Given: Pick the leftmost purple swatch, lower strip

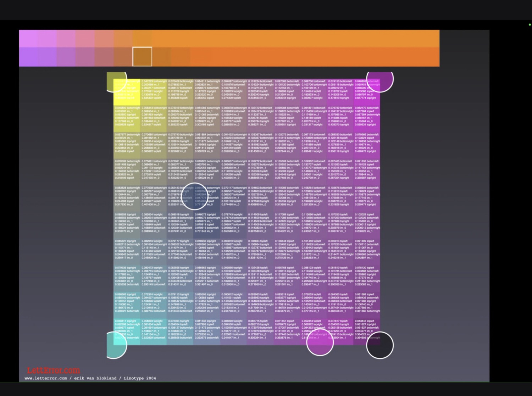Looking at the screenshot, I should point(28,57).
